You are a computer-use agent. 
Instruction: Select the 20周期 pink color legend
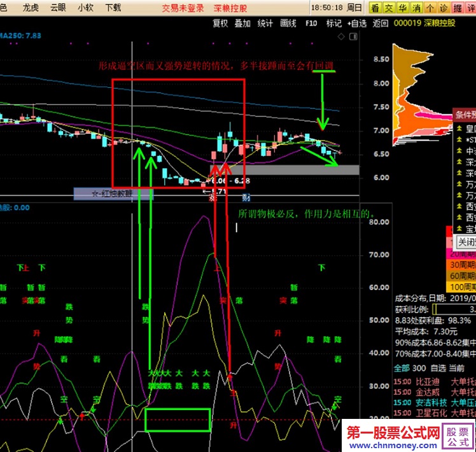(x=461, y=254)
